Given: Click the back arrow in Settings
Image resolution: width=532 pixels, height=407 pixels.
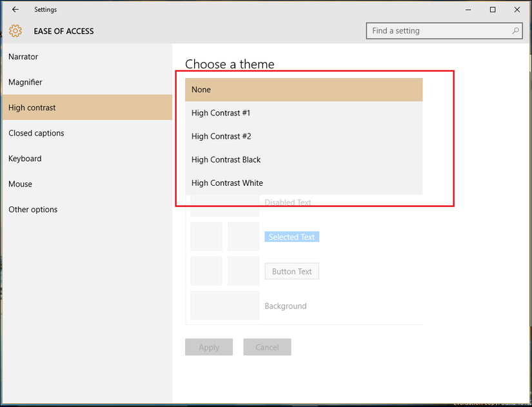Looking at the screenshot, I should point(14,9).
